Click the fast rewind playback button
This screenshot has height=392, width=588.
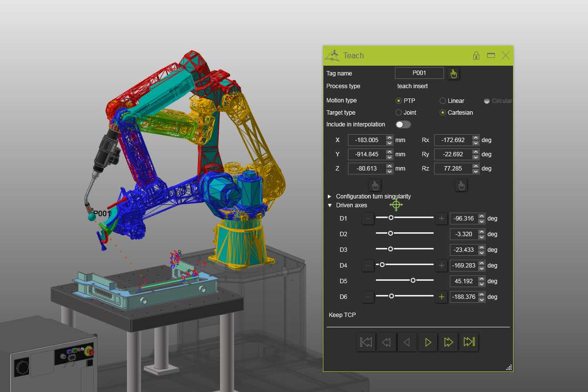pyautogui.click(x=387, y=342)
